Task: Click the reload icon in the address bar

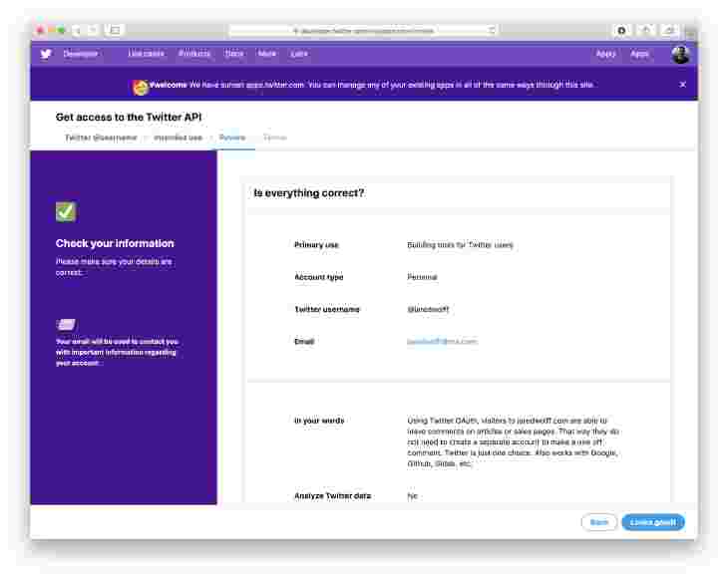Action: (492, 31)
